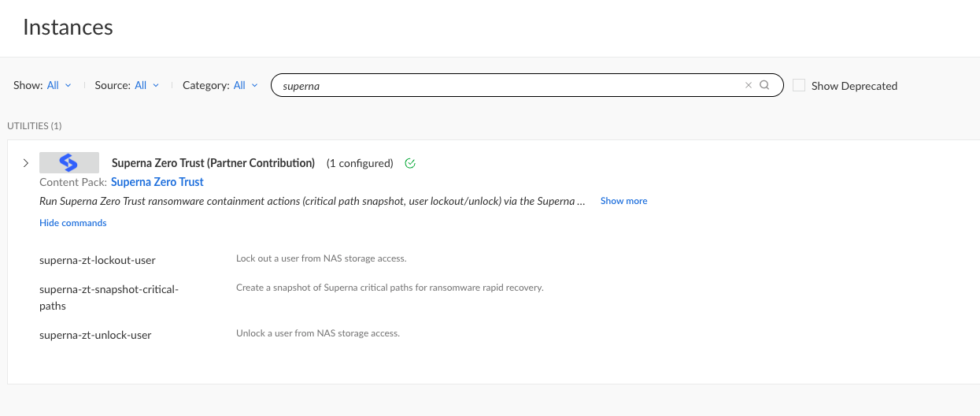Click the magnifying glass search icon
Viewport: 980px width, 416px height.
764,85
